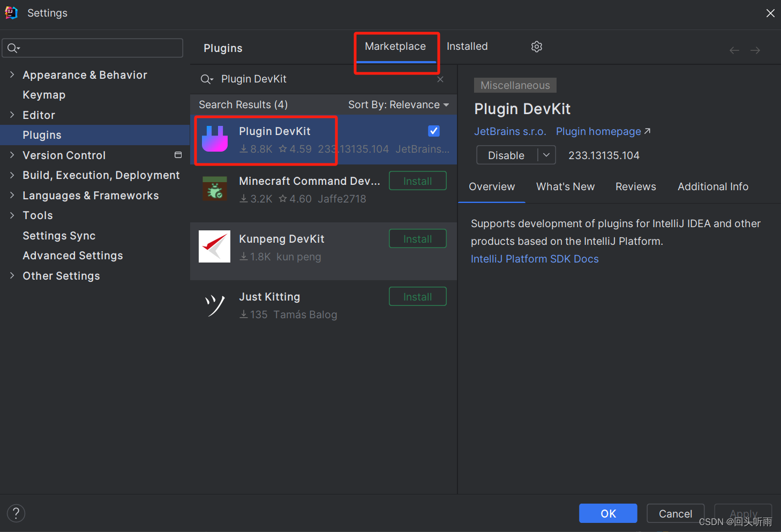Expand the Editor settings node

(12, 115)
